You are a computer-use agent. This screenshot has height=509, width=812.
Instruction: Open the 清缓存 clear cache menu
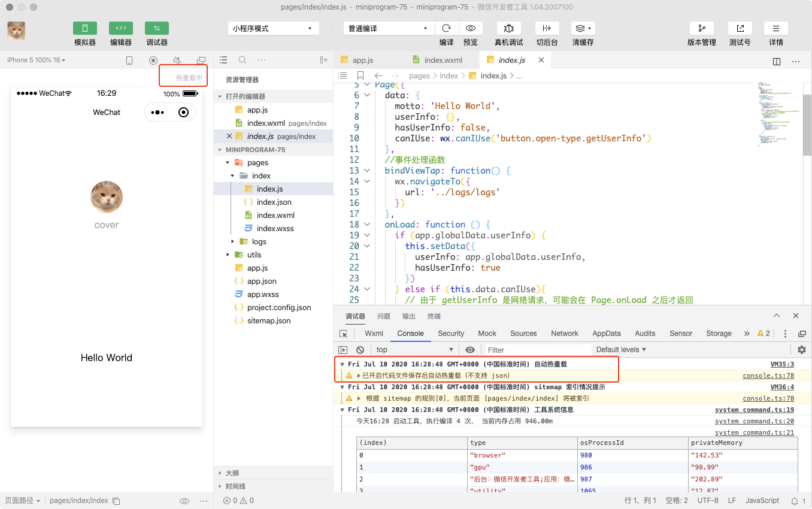(x=583, y=28)
